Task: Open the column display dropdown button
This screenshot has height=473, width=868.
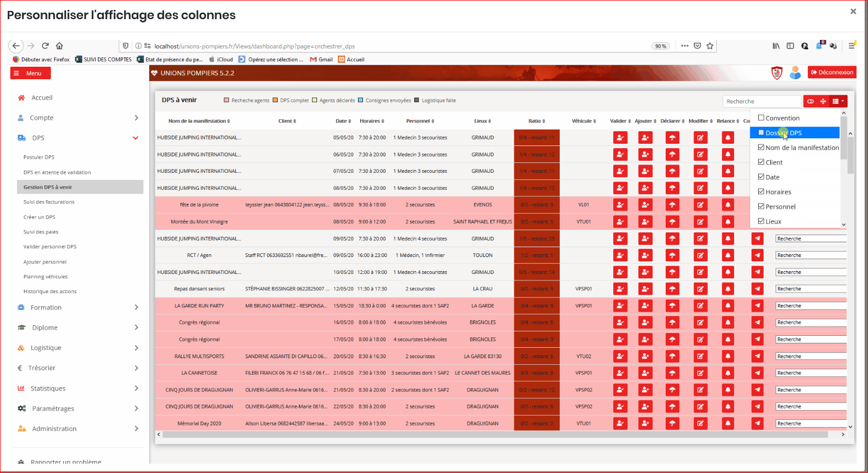Action: [838, 101]
